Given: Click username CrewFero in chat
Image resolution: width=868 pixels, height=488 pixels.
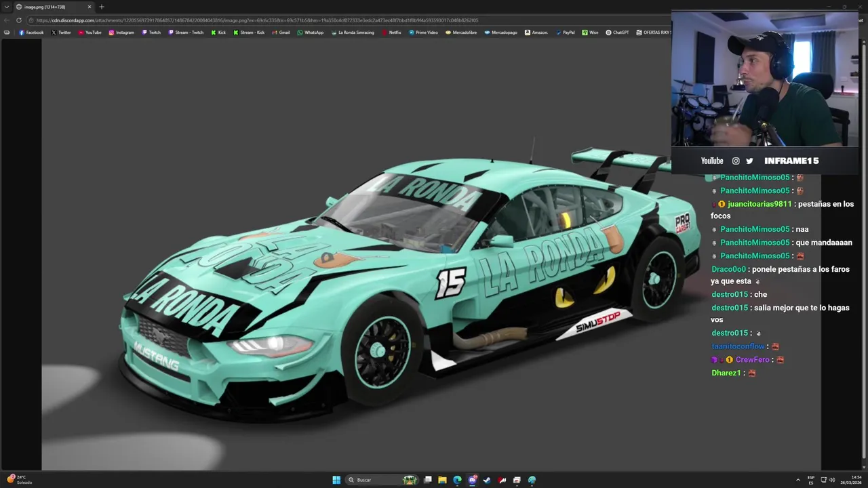Looking at the screenshot, I should [x=752, y=360].
